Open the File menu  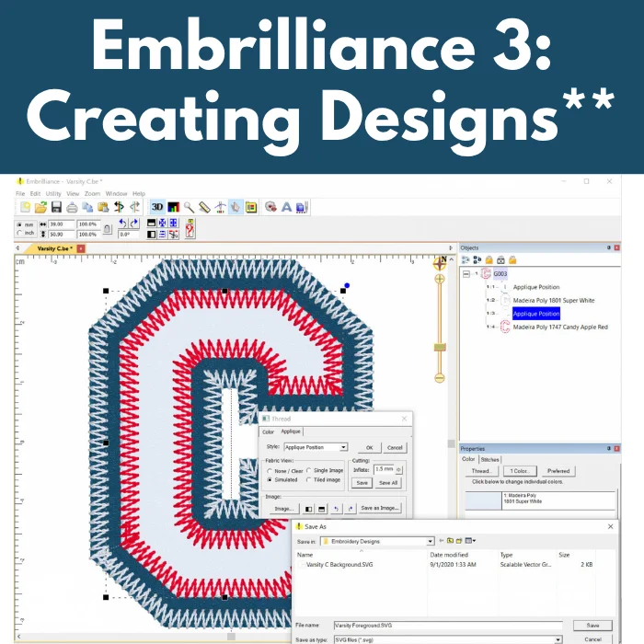20,193
